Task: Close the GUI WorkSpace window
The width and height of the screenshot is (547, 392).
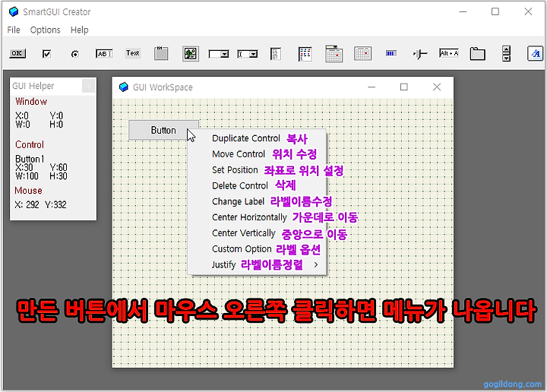Action: (x=437, y=87)
